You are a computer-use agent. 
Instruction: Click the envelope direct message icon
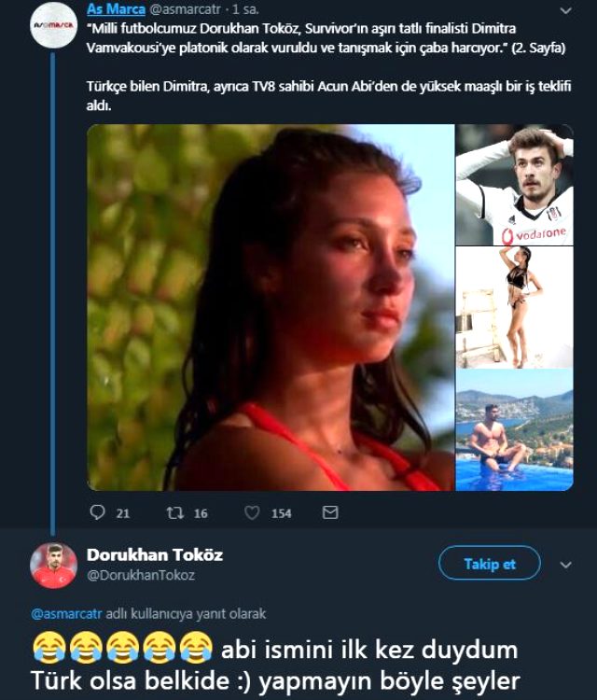pos(329,512)
